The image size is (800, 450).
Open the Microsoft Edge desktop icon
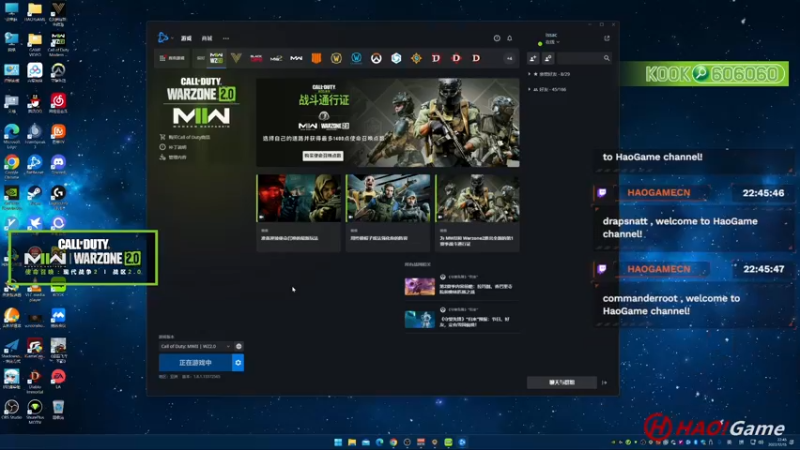(12, 136)
